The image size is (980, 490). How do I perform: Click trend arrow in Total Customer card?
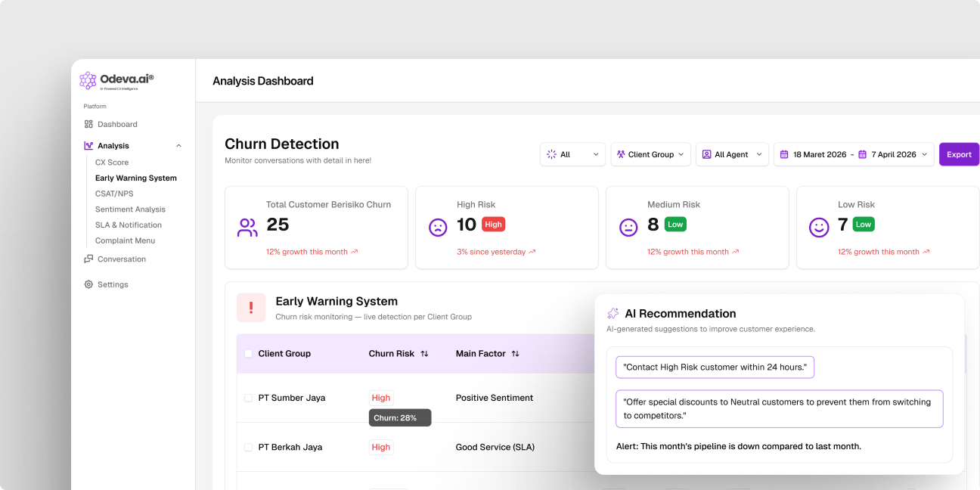(355, 252)
